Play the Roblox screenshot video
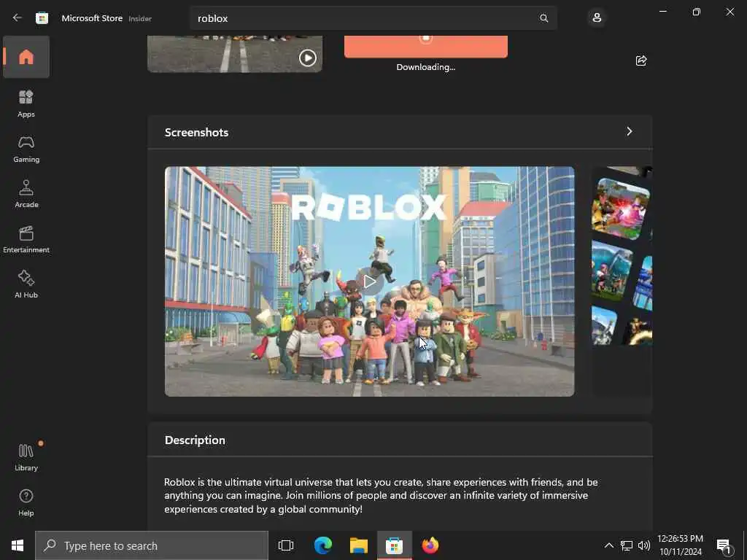The height and width of the screenshot is (560, 747). click(x=369, y=281)
